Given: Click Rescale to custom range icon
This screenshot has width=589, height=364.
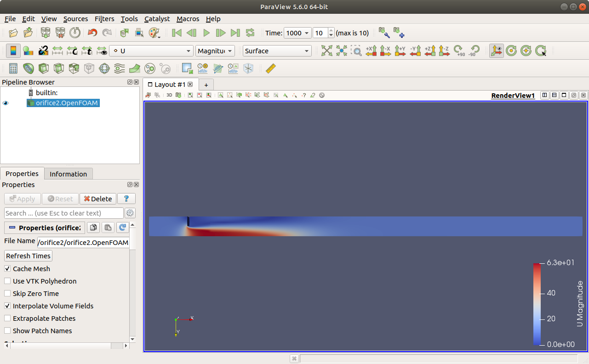Looking at the screenshot, I should pyautogui.click(x=72, y=51).
